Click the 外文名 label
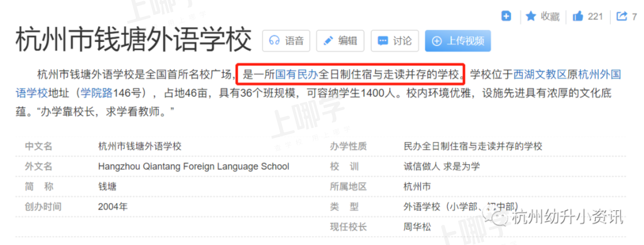Screen dimensions: 644x245 (x=39, y=167)
